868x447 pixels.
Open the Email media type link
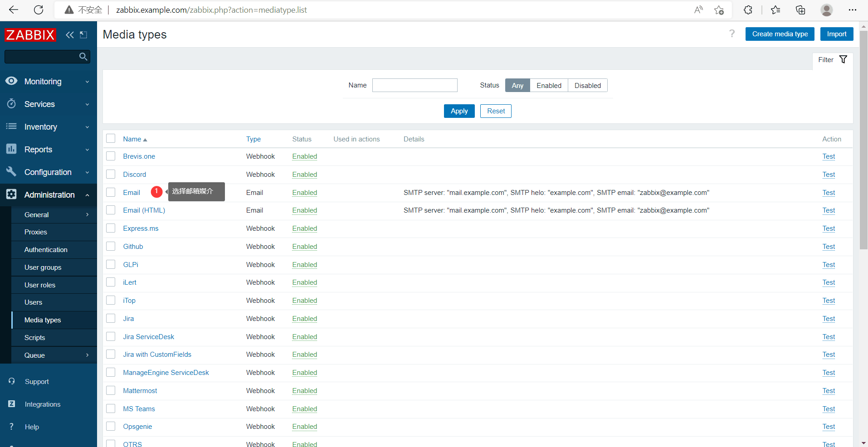tap(132, 193)
